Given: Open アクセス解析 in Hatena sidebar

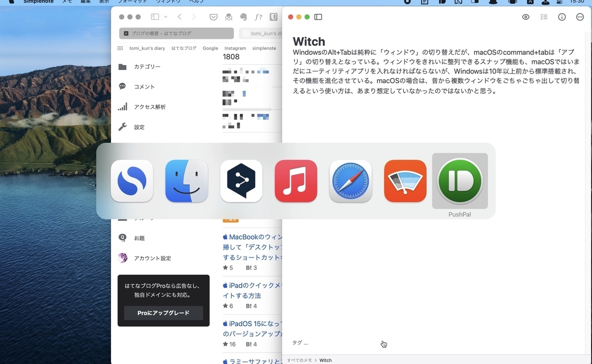Looking at the screenshot, I should [x=150, y=107].
